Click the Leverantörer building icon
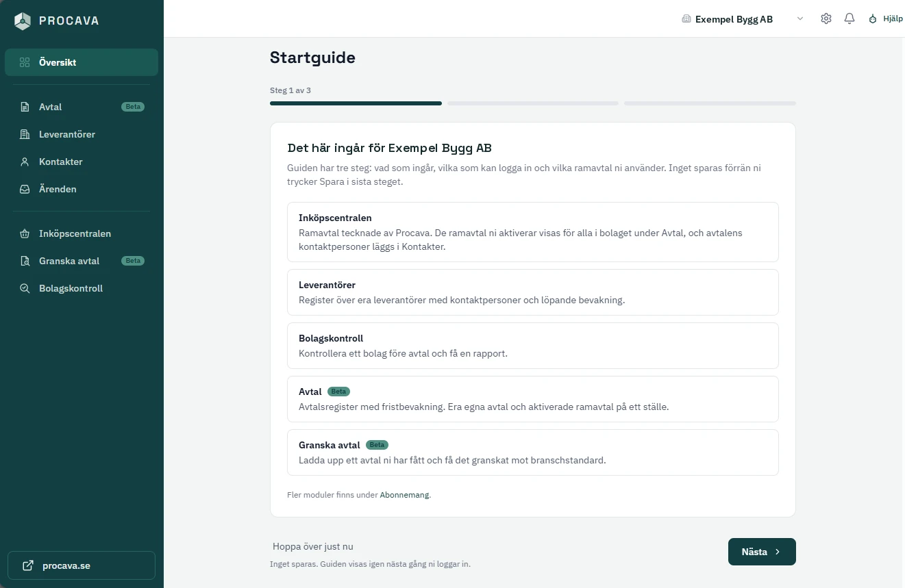 [25, 134]
